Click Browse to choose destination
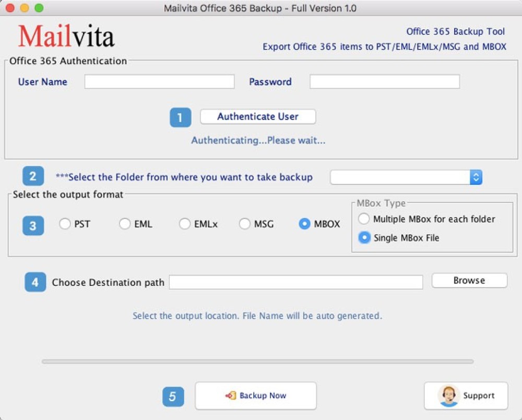The width and height of the screenshot is (522, 420). click(x=469, y=281)
